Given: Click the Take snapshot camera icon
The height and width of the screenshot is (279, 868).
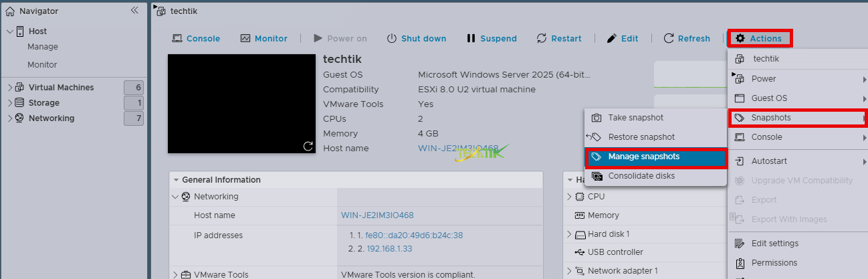Looking at the screenshot, I should tap(597, 118).
